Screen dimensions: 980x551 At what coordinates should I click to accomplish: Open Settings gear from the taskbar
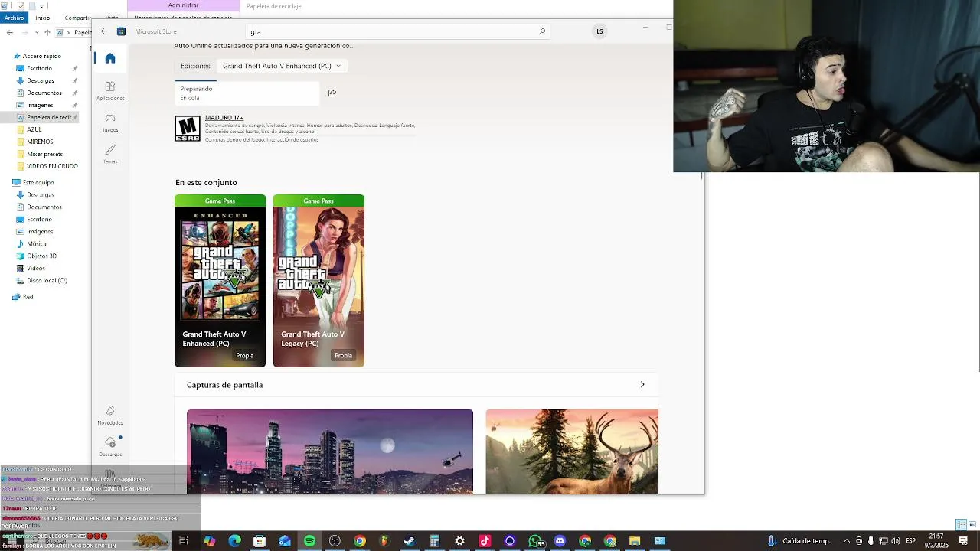click(x=459, y=541)
